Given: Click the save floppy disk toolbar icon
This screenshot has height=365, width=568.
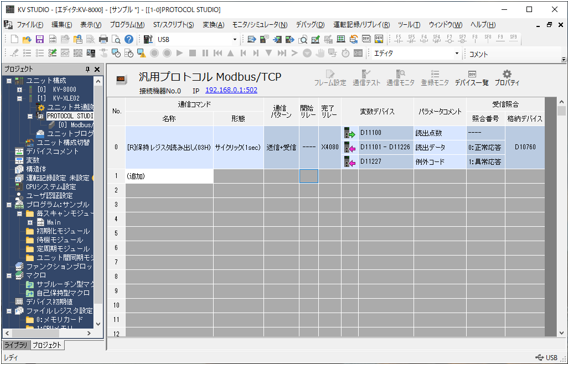Looking at the screenshot, I should [x=39, y=39].
